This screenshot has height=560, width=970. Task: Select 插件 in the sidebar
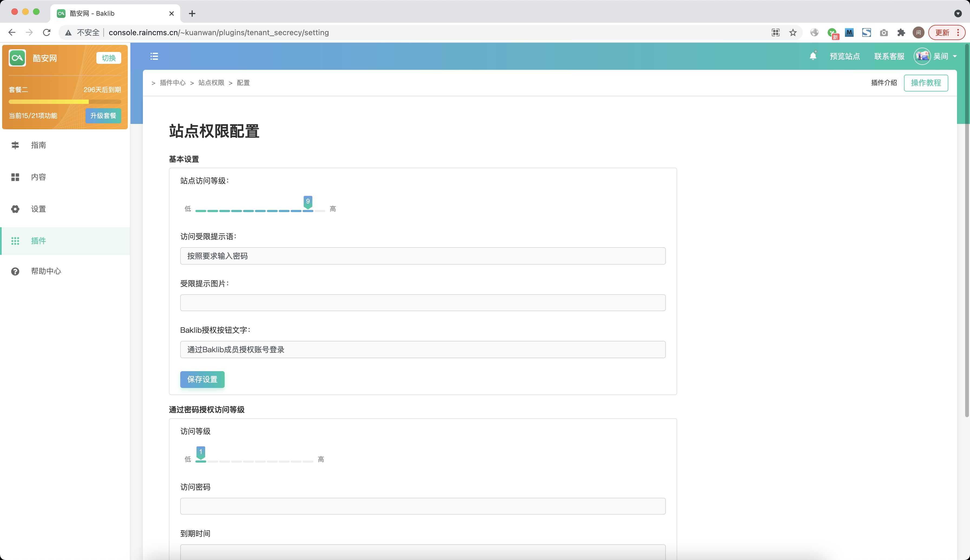point(65,241)
